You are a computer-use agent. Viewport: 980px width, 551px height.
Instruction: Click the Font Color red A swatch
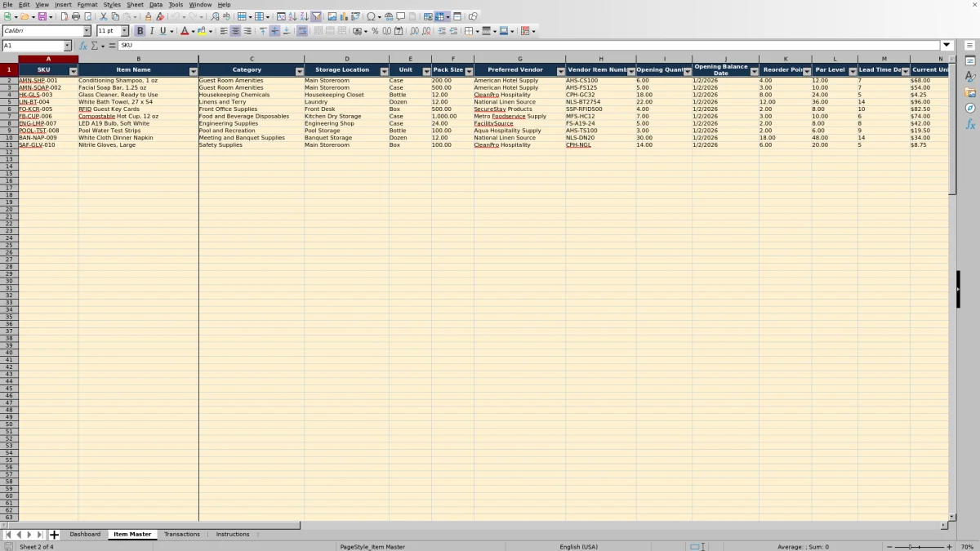tap(184, 31)
